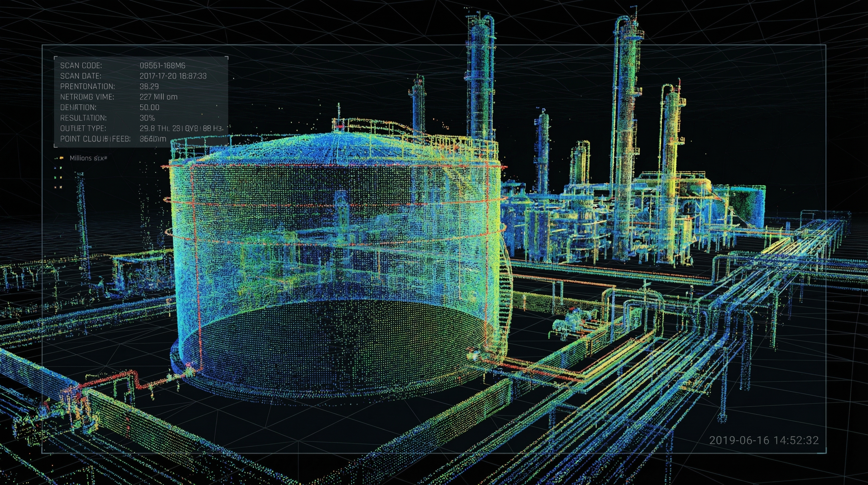
Task: Adjust the RESULTATION 30% value
Action: coord(148,119)
